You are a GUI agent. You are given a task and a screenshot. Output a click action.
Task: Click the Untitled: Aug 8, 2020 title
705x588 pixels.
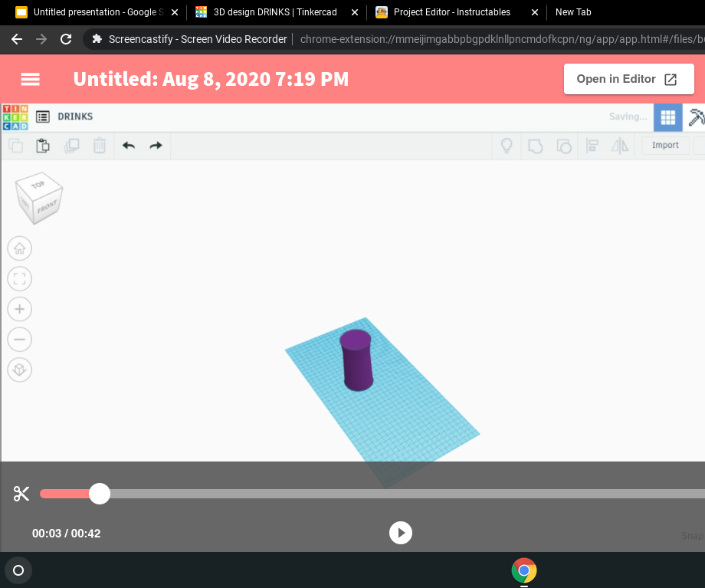coord(211,79)
